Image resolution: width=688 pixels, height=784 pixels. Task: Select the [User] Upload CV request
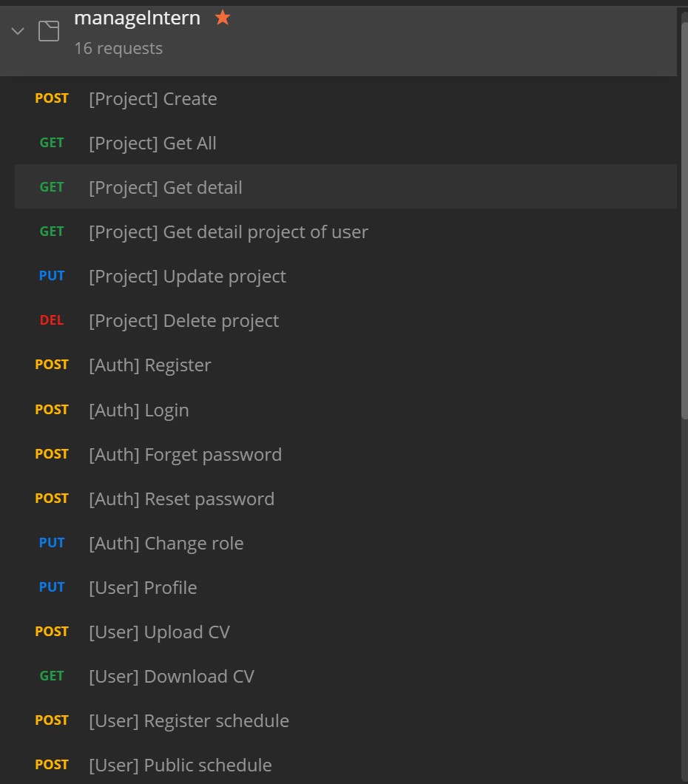tap(159, 632)
